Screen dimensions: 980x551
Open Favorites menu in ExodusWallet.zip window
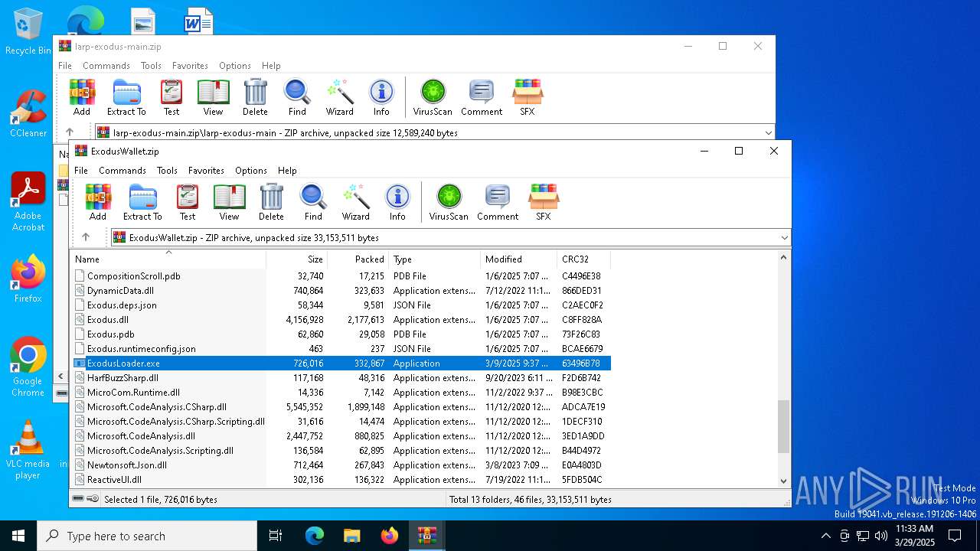(206, 171)
